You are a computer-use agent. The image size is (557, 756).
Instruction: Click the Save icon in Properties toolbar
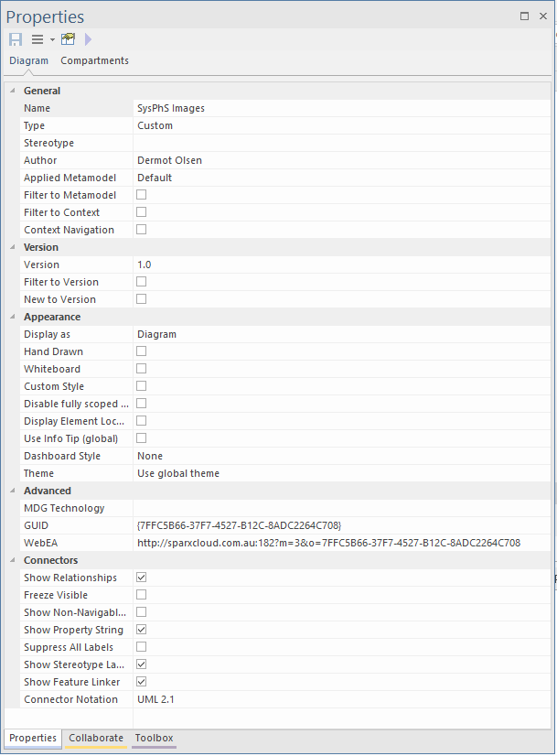tap(16, 39)
